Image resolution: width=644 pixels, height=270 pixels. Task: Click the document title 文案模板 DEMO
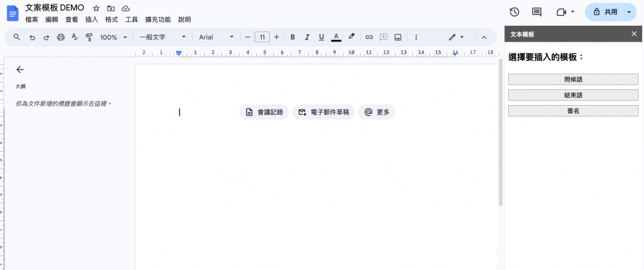pos(55,8)
